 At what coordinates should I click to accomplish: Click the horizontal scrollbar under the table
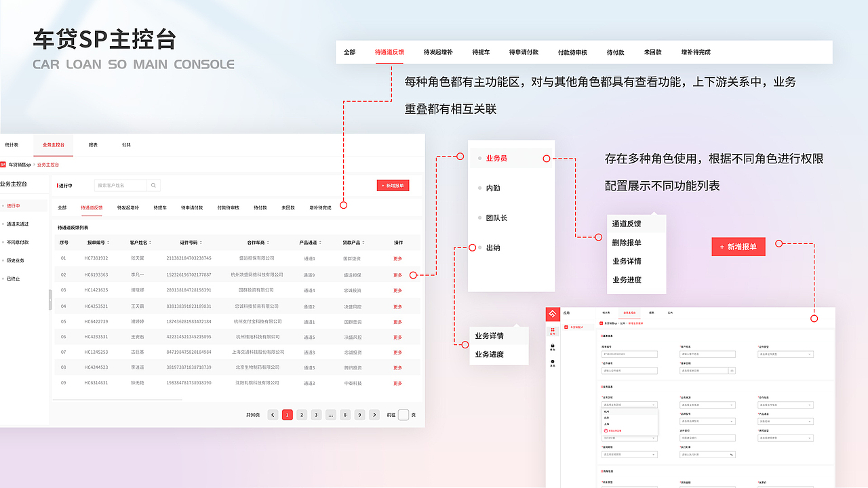(119, 400)
